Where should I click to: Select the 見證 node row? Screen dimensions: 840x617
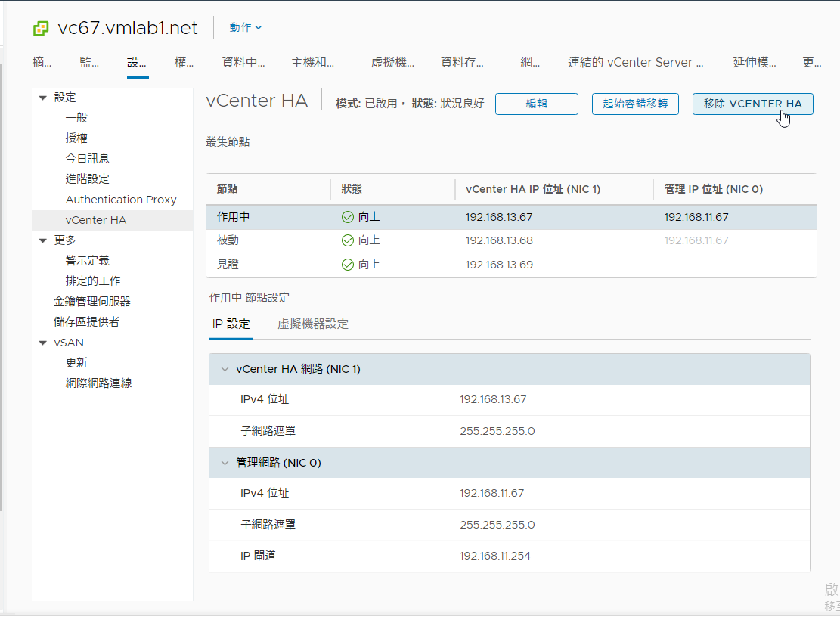click(x=511, y=265)
